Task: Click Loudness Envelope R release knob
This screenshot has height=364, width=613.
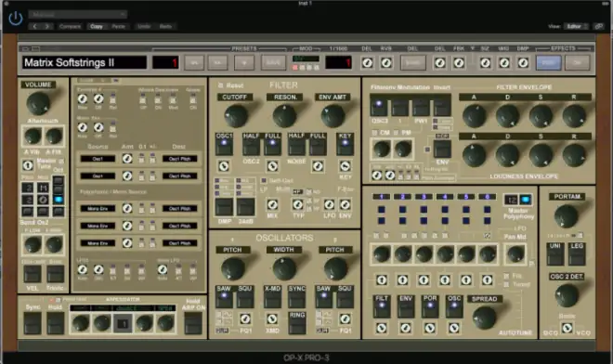Action: coord(574,155)
